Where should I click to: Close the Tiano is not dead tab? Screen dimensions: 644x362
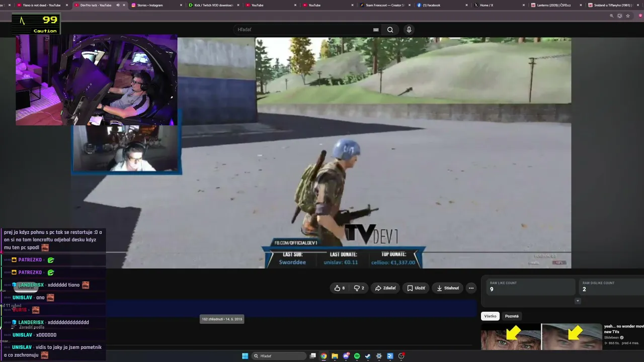67,5
